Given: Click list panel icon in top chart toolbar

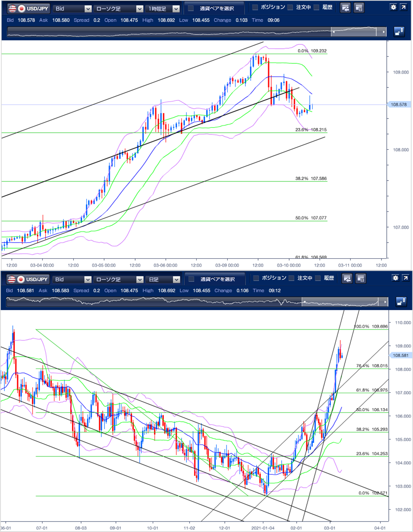Looking at the screenshot, I should click(359, 7).
